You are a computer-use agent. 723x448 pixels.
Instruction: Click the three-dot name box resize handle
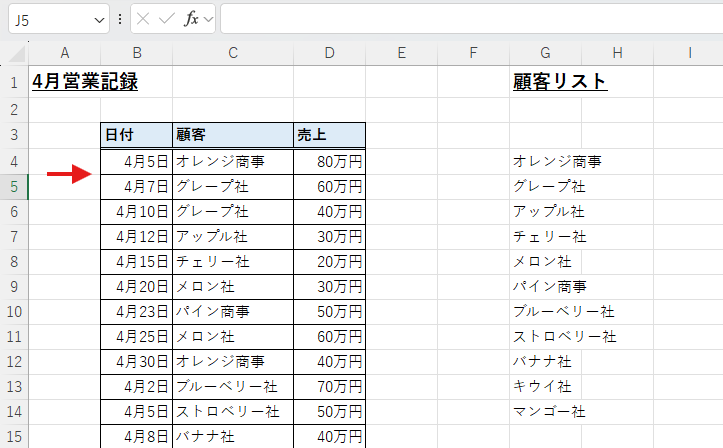120,19
